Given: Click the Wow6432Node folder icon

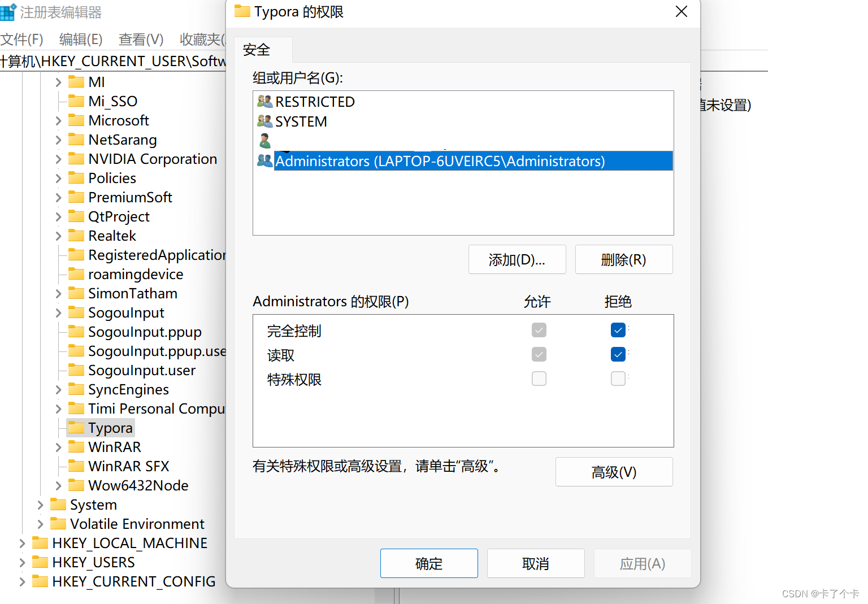Looking at the screenshot, I should coord(76,485).
